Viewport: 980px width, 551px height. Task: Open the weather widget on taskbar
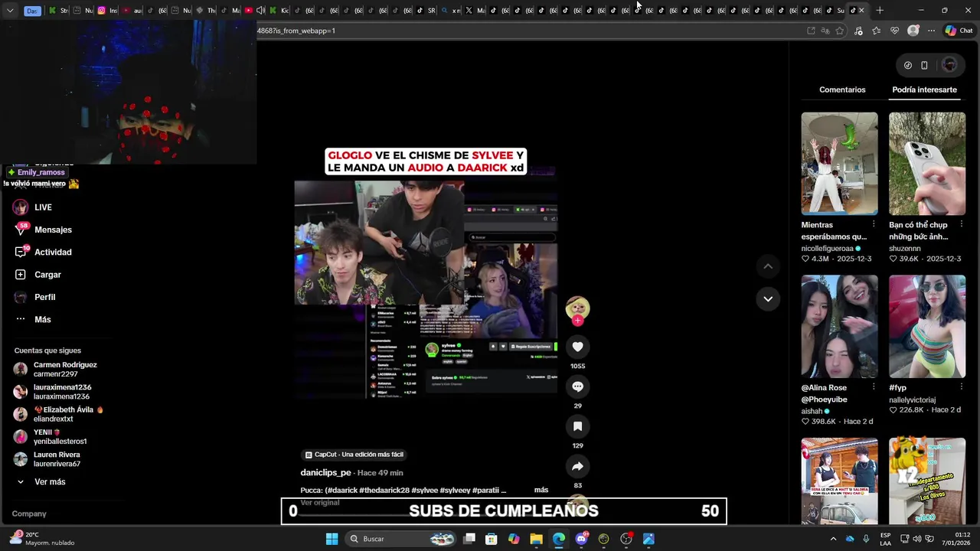pos(42,539)
